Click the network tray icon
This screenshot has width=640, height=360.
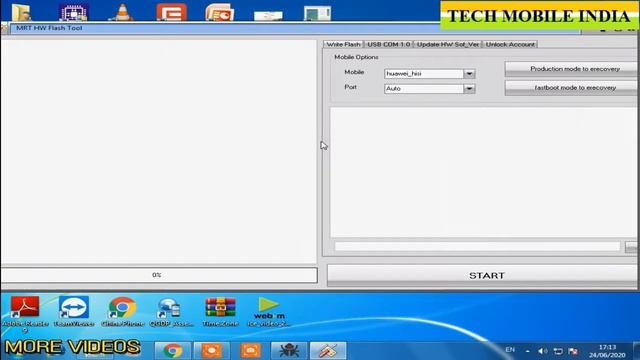[558, 351]
